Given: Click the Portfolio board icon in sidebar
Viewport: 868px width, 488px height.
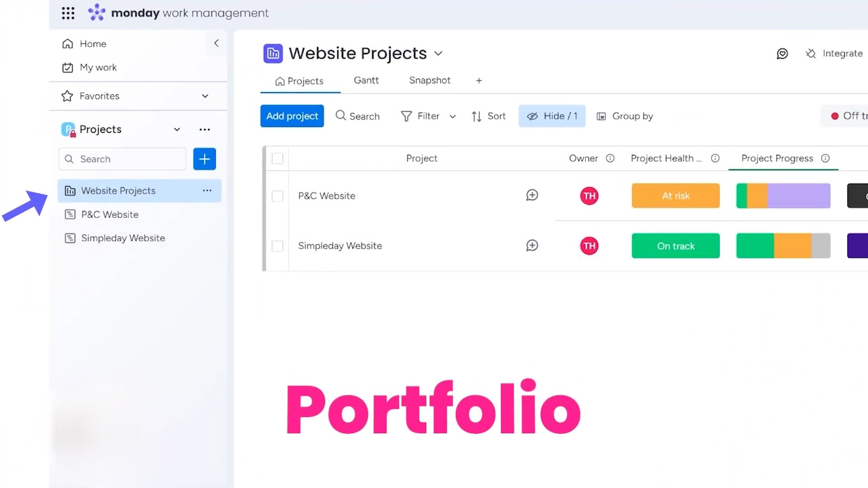Looking at the screenshot, I should [70, 190].
